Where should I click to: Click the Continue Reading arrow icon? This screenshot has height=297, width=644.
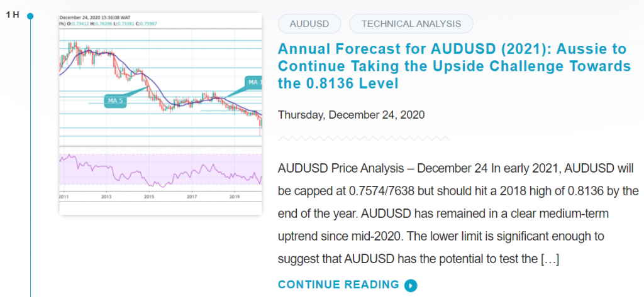(x=410, y=285)
